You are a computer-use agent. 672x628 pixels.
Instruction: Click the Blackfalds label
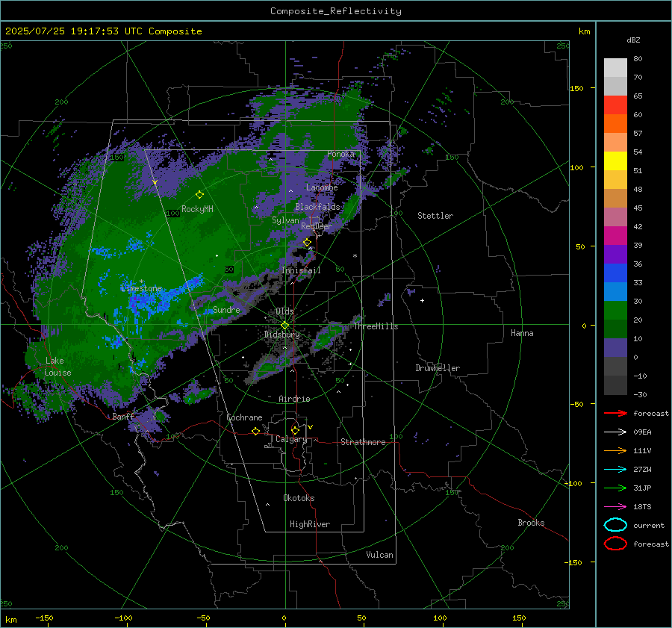click(317, 207)
